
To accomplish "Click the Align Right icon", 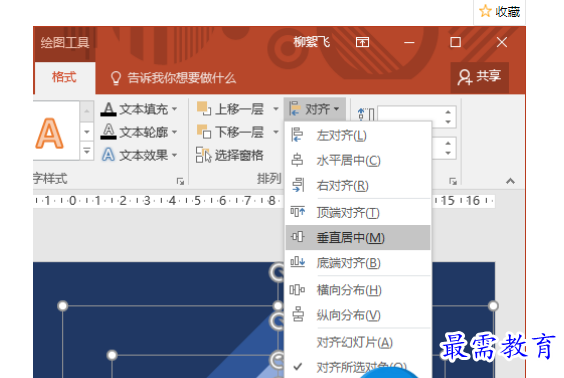I will click(298, 185).
